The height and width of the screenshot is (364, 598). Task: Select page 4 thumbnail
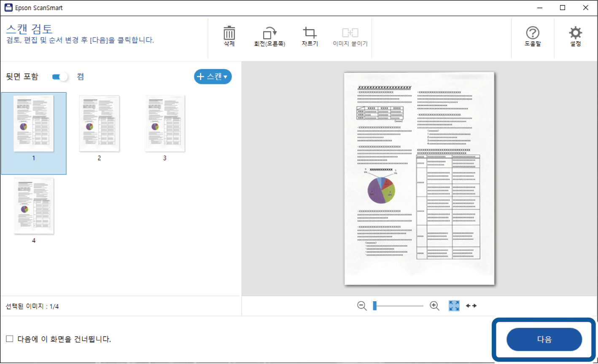tap(34, 206)
